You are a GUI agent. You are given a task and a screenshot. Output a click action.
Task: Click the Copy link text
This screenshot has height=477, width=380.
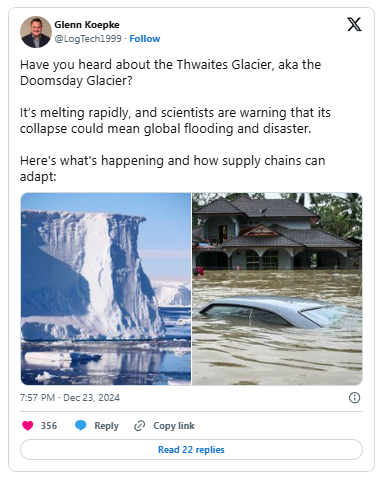[x=174, y=426]
